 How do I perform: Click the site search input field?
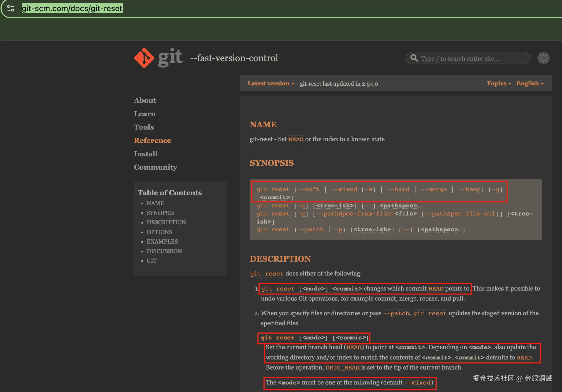tap(468, 58)
